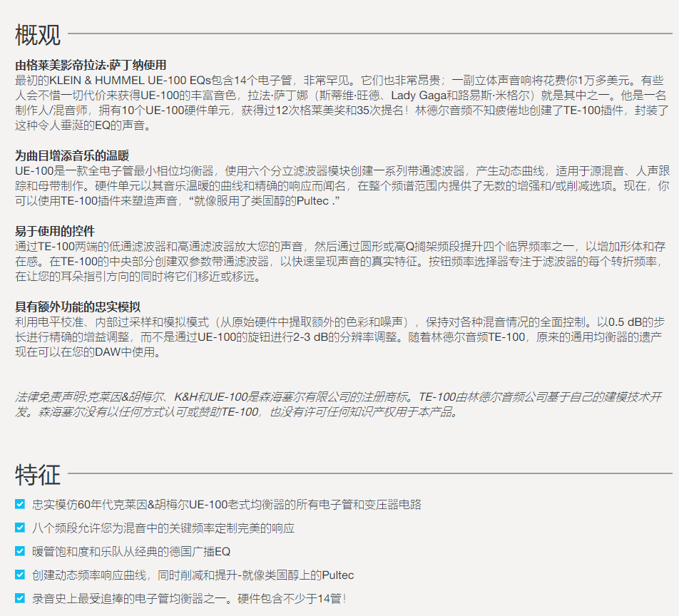Click checkmark beside 录音史上最受追捧 feature
The width and height of the screenshot is (679, 616).
(x=20, y=598)
